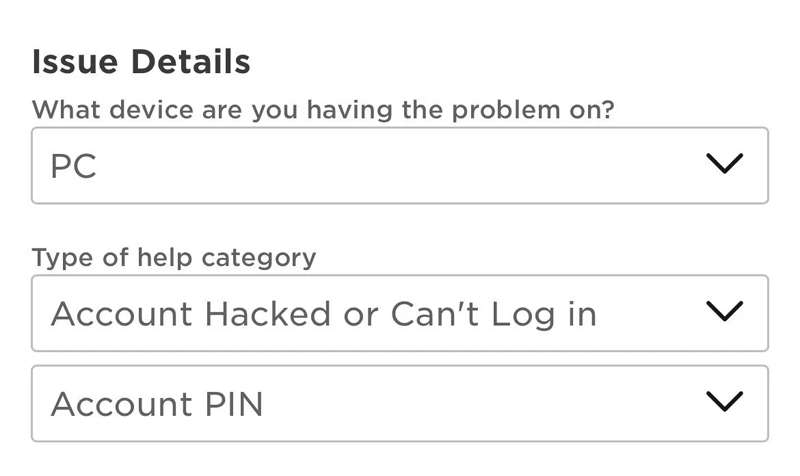
Task: Open the Account PIN subcategory dropdown
Action: pyautogui.click(x=399, y=403)
